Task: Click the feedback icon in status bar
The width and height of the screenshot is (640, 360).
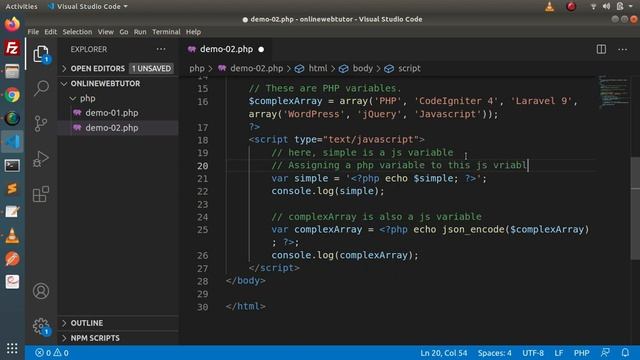Action: 605,353
